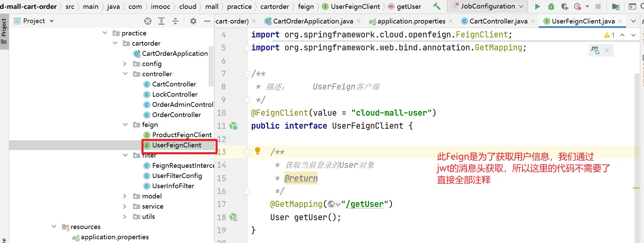Dismiss the Maven reload popup with its X
Viewport: 644px width, 243px height.
click(607, 50)
